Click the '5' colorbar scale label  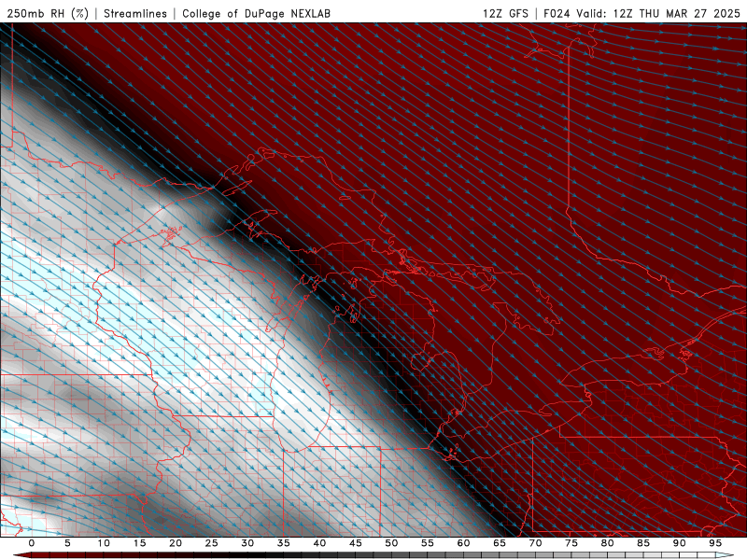coord(67,543)
